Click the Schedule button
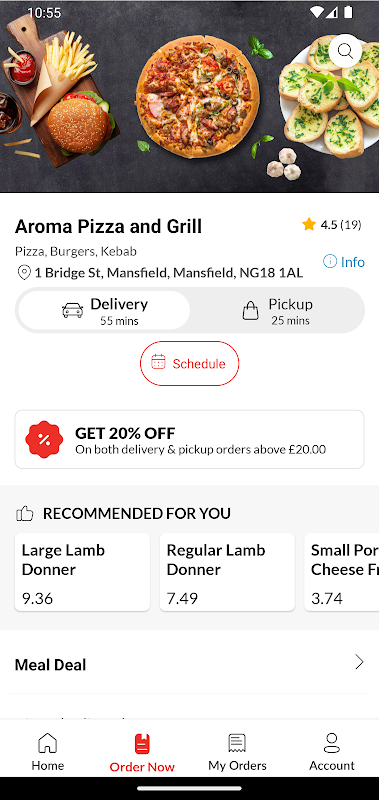The image size is (379, 800). [x=189, y=363]
